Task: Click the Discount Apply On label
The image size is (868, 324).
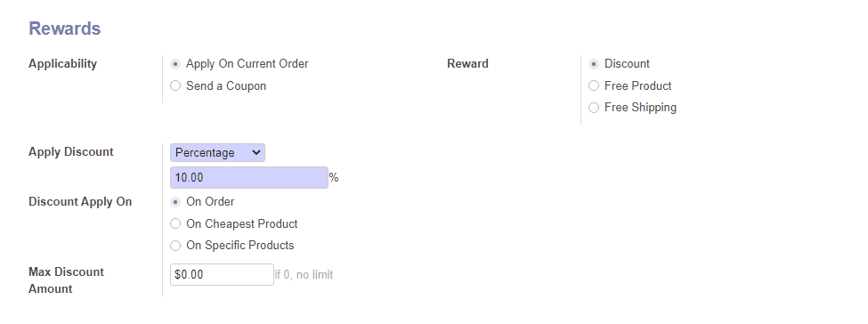Action: 80,201
